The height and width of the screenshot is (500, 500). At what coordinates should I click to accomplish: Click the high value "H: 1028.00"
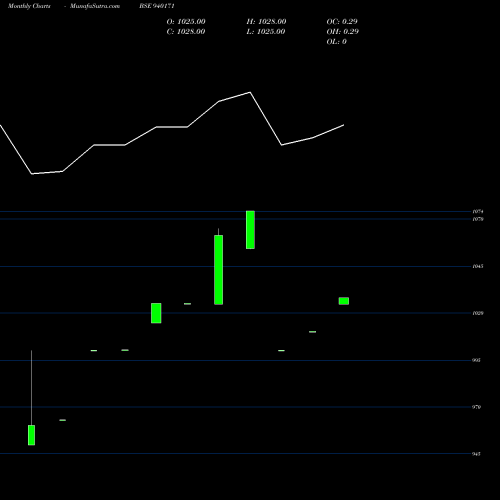tap(266, 22)
